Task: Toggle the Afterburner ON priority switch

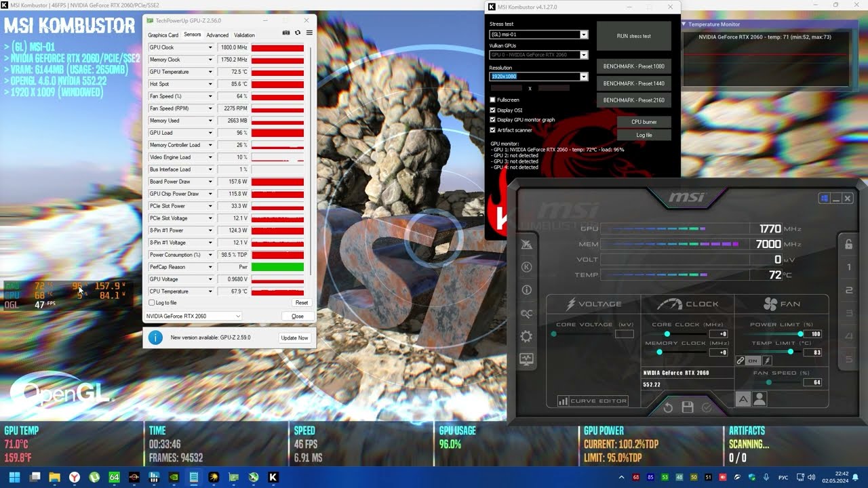Action: (753, 361)
